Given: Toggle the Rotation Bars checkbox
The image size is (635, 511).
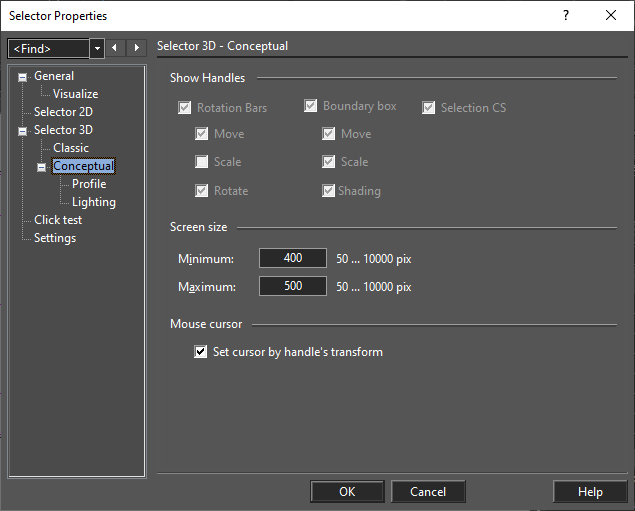Looking at the screenshot, I should [185, 108].
